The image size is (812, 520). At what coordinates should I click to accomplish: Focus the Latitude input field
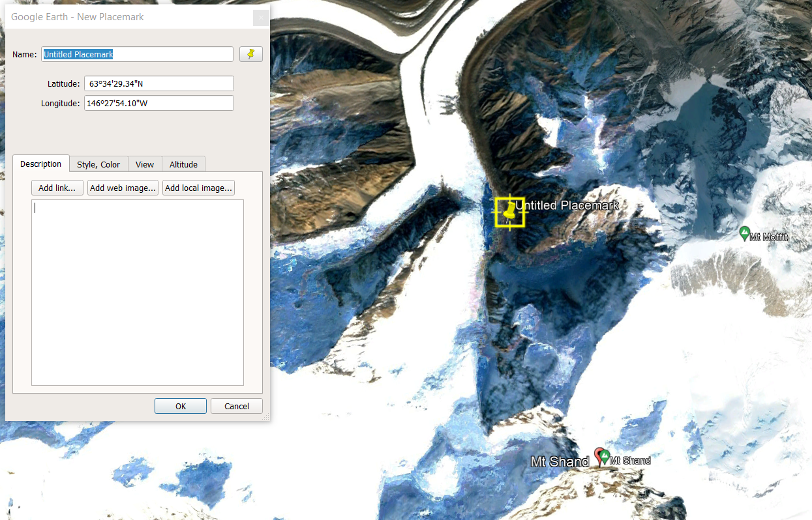coord(158,83)
